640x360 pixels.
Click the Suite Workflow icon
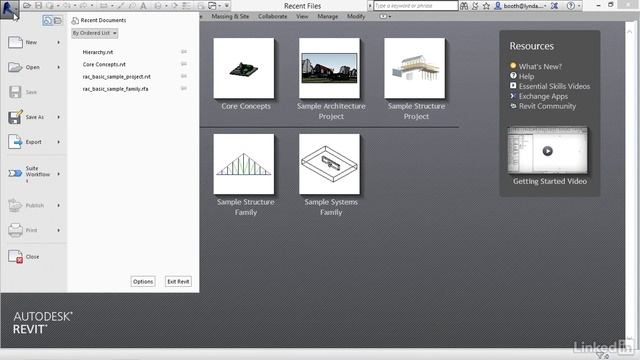click(15, 173)
